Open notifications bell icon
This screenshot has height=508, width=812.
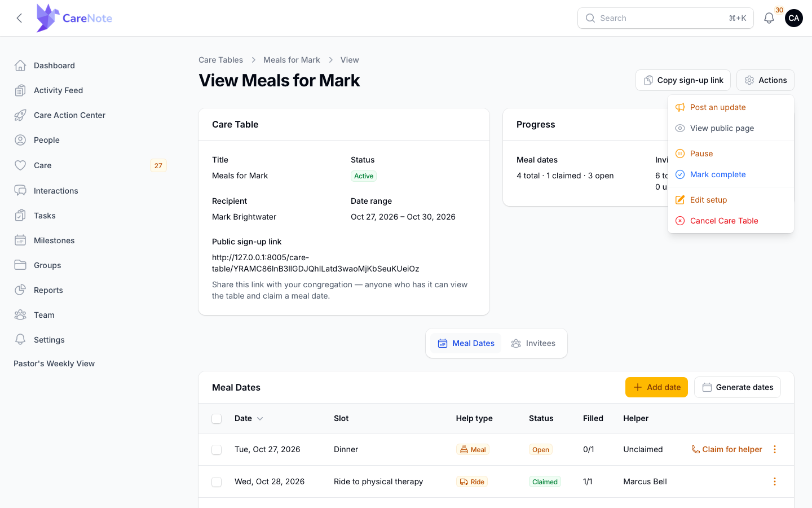point(769,18)
